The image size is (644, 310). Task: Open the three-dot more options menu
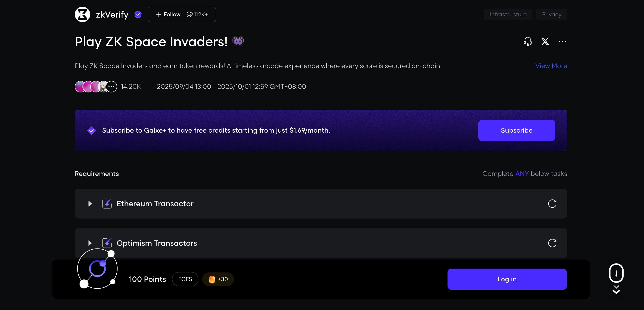[562, 41]
